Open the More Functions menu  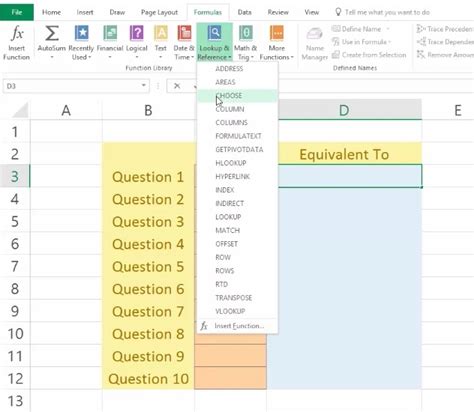[277, 42]
